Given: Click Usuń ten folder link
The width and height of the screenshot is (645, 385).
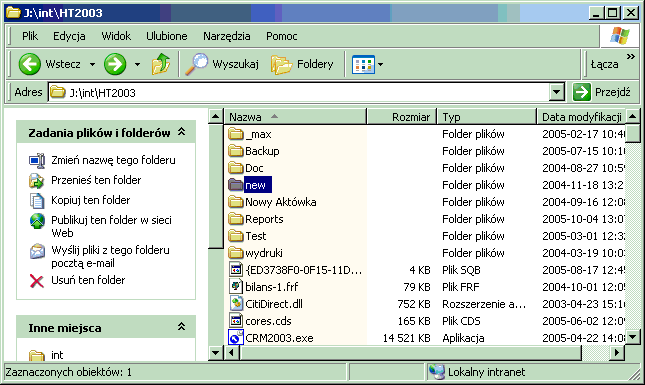Looking at the screenshot, I should pyautogui.click(x=88, y=280).
